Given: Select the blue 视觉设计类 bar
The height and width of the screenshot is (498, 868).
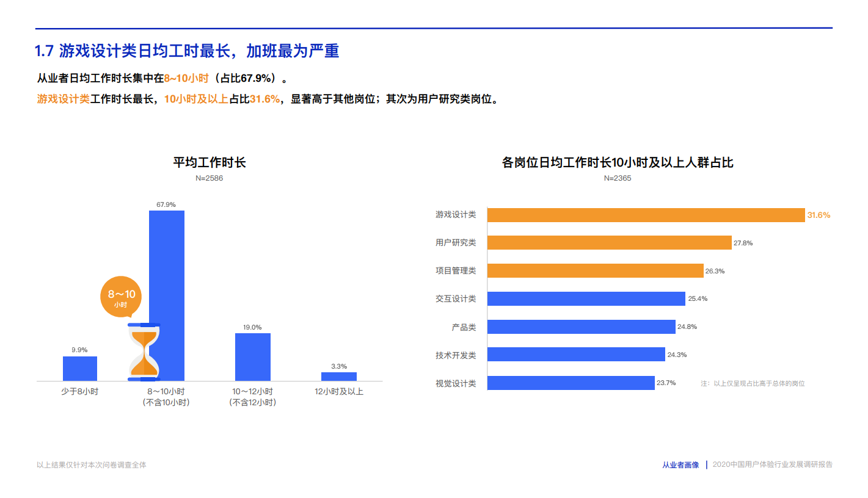Looking at the screenshot, I should tap(571, 383).
